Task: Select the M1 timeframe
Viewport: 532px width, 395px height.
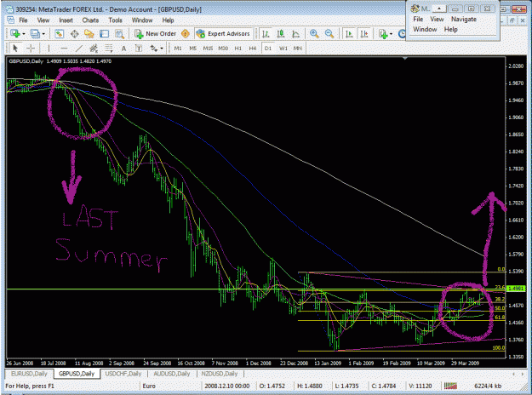Action: tap(178, 49)
